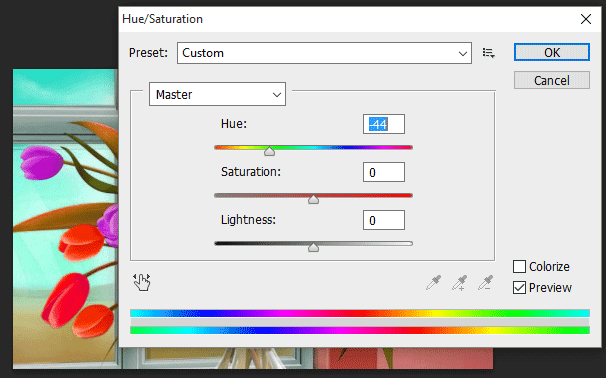This screenshot has height=378, width=606.
Task: Click the preset options menu icon
Action: click(x=489, y=53)
